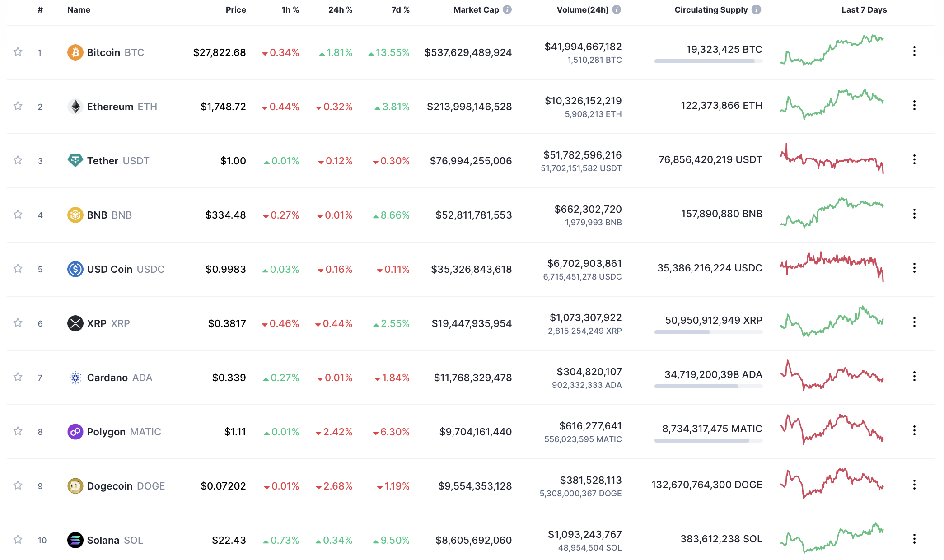Click the Ethereum diamond logo
This screenshot has height=560, width=944.
click(x=75, y=107)
